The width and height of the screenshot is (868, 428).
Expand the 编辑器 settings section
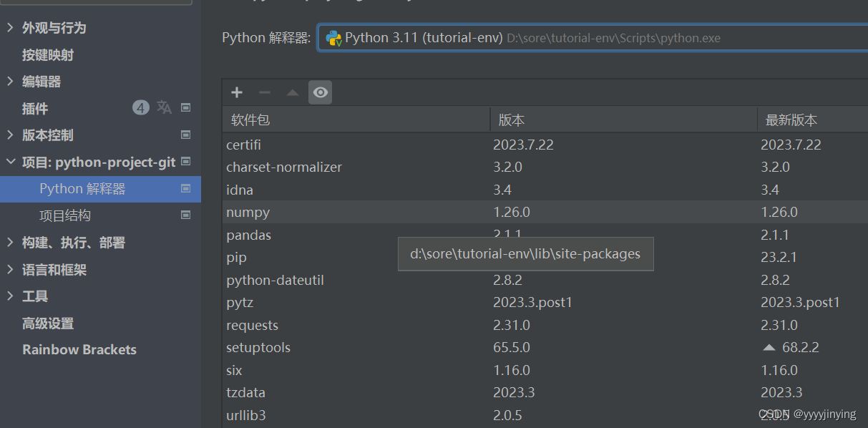pyautogui.click(x=10, y=82)
